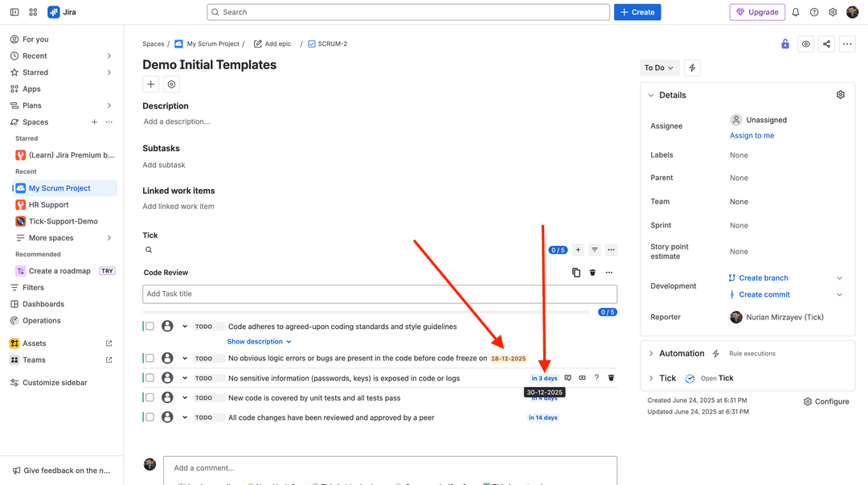This screenshot has height=485, width=868.
Task: Click the notifications bell icon
Action: point(795,11)
